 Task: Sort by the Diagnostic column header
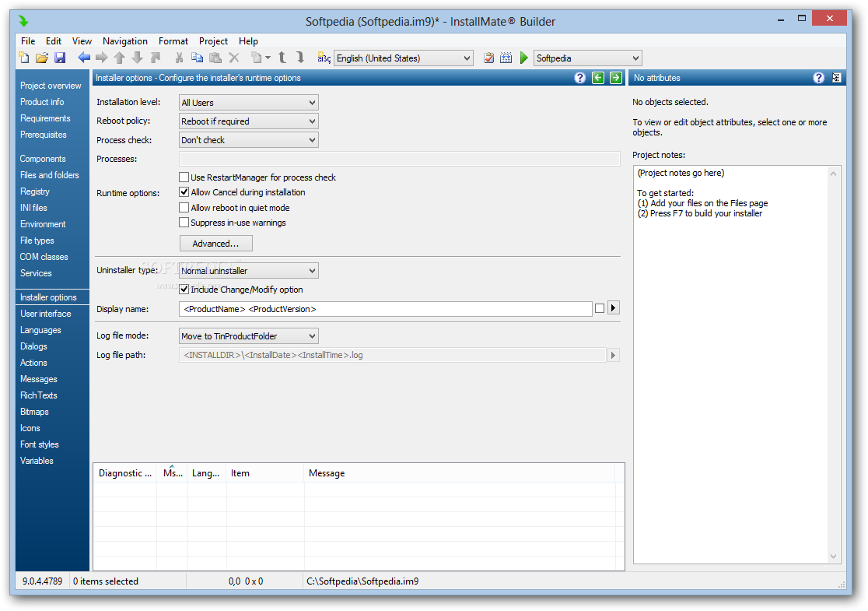coord(125,473)
